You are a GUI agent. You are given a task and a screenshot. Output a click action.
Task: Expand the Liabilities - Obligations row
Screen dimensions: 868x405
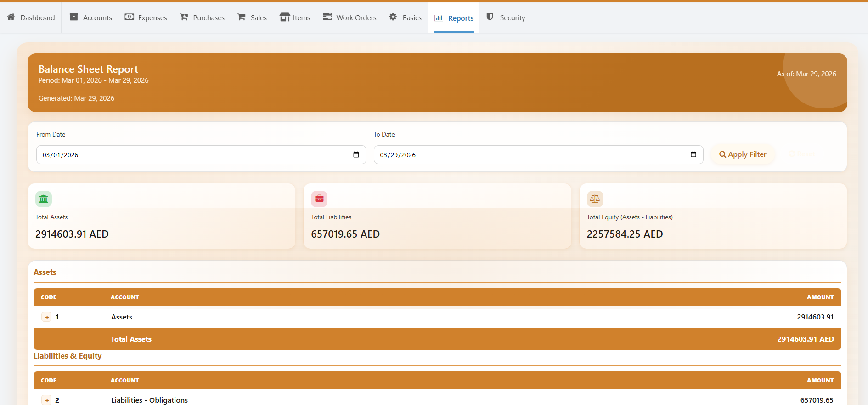(x=47, y=400)
